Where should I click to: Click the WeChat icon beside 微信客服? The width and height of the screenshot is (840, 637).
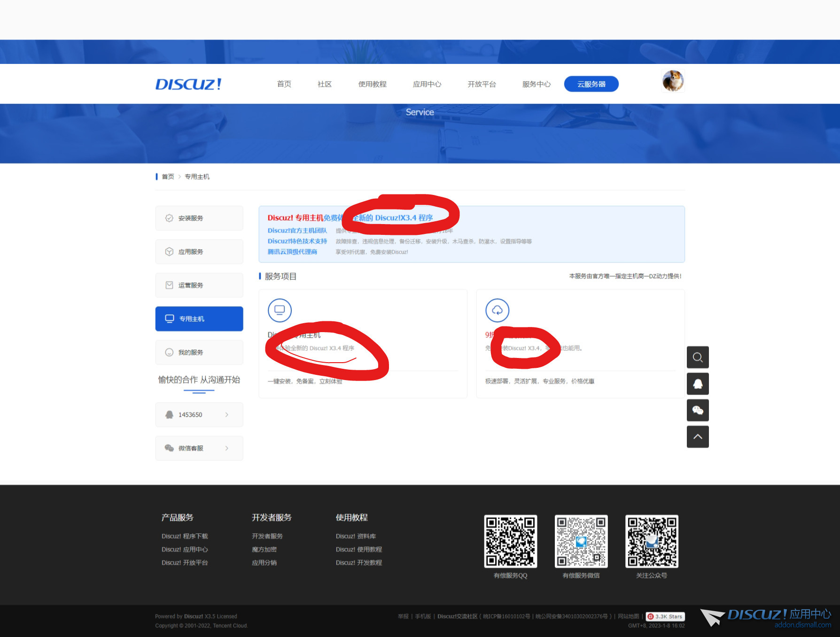click(169, 448)
